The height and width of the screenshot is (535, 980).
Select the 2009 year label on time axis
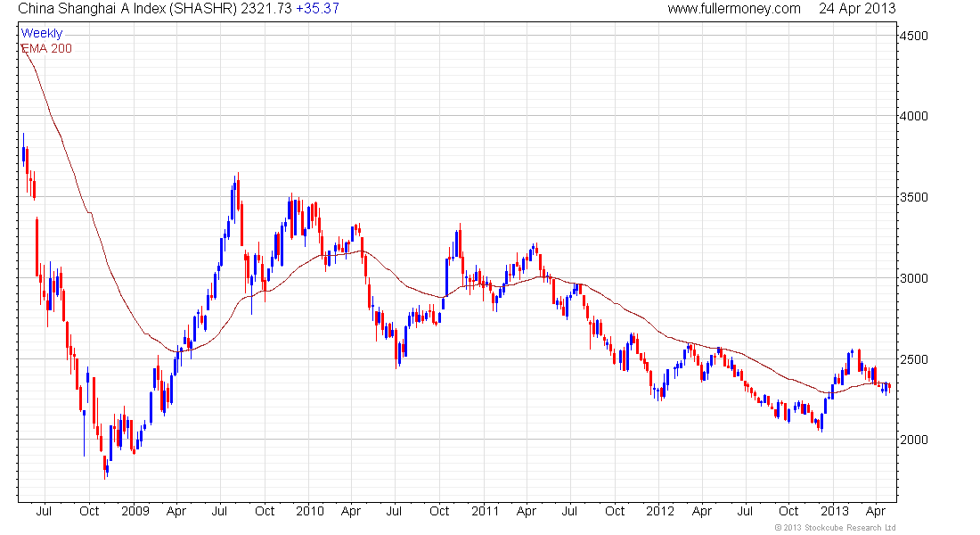coord(135,511)
